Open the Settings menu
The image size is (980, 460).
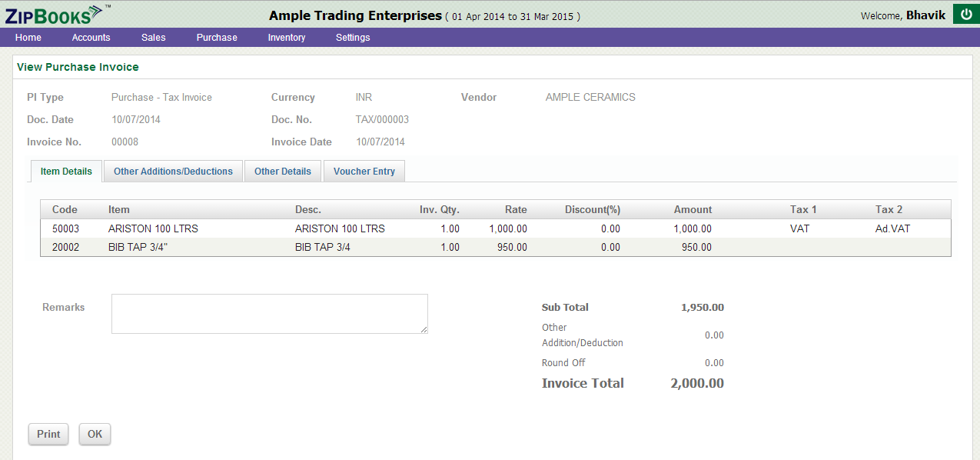(x=353, y=38)
